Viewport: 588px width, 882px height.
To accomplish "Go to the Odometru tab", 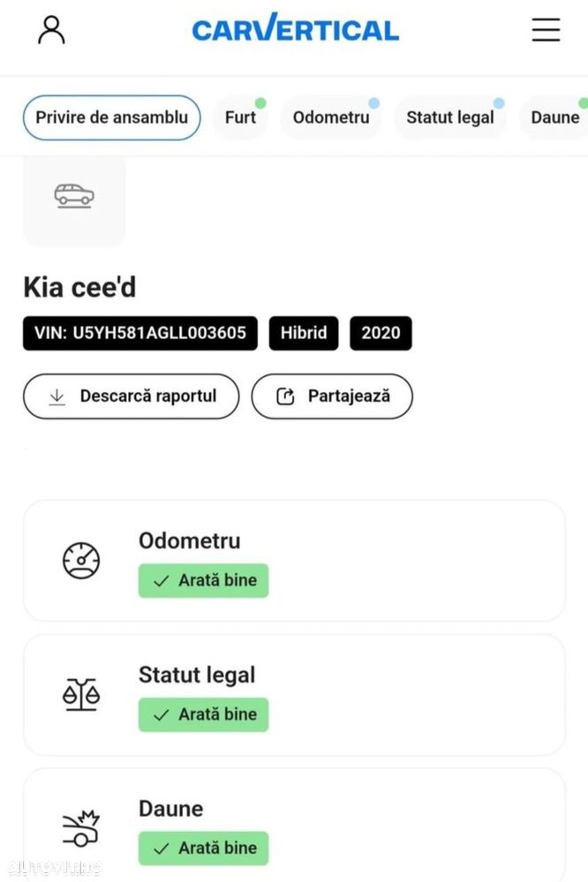I will point(331,117).
